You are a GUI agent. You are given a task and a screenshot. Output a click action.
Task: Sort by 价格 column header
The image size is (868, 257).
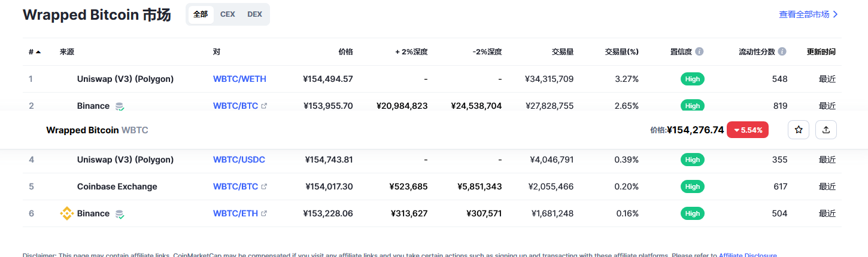click(x=345, y=52)
